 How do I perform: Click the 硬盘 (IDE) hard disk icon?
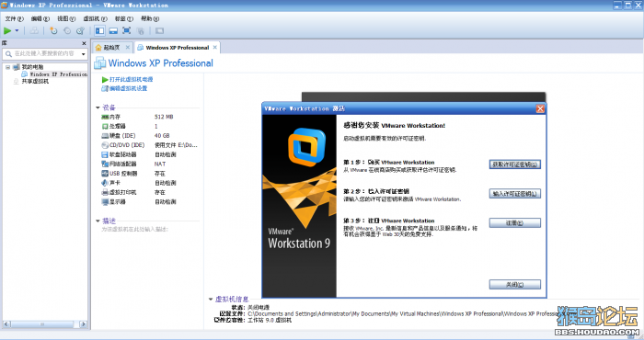coord(105,136)
